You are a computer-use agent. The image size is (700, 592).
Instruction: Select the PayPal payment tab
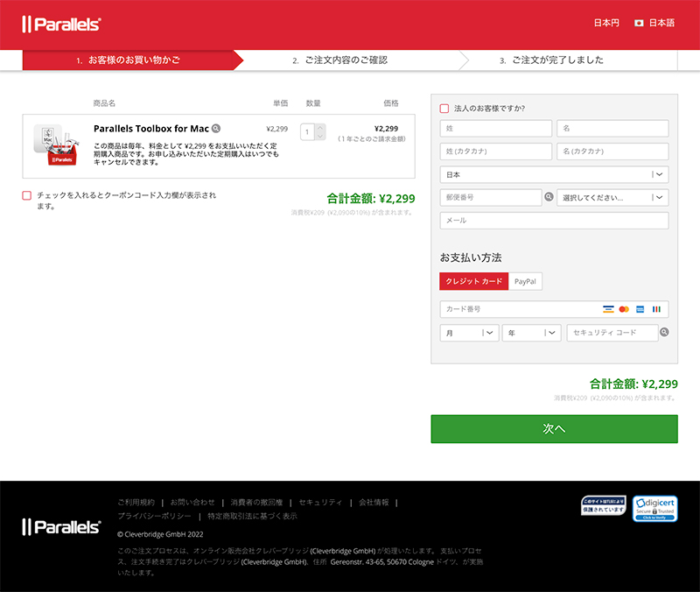(x=525, y=281)
